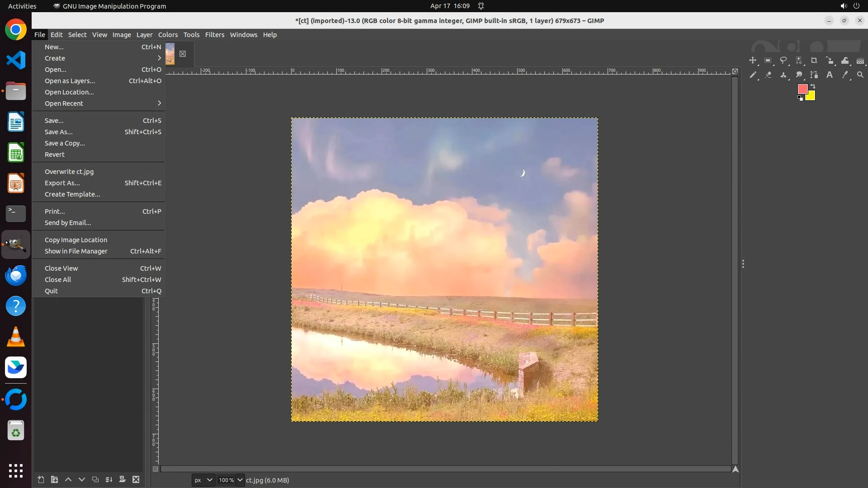Select the Color Picker eyedropper tool

tap(845, 75)
